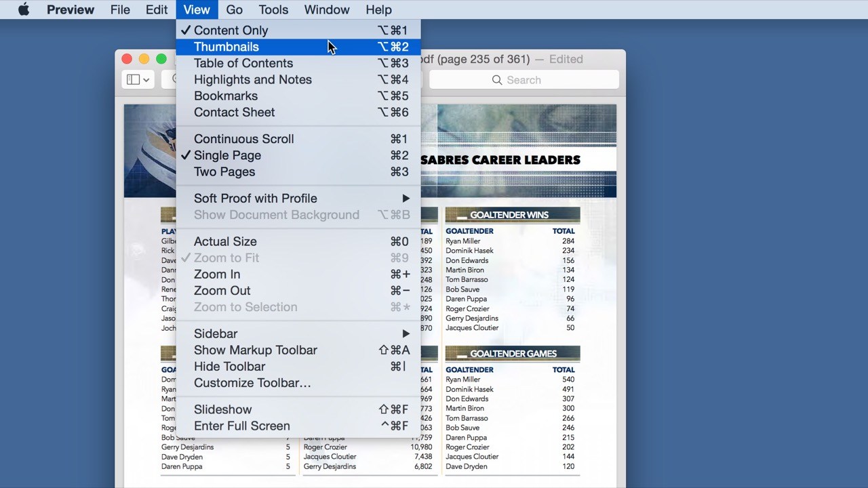This screenshot has width=868, height=488.
Task: Click the magnifier icon in the Search field
Action: [497, 80]
